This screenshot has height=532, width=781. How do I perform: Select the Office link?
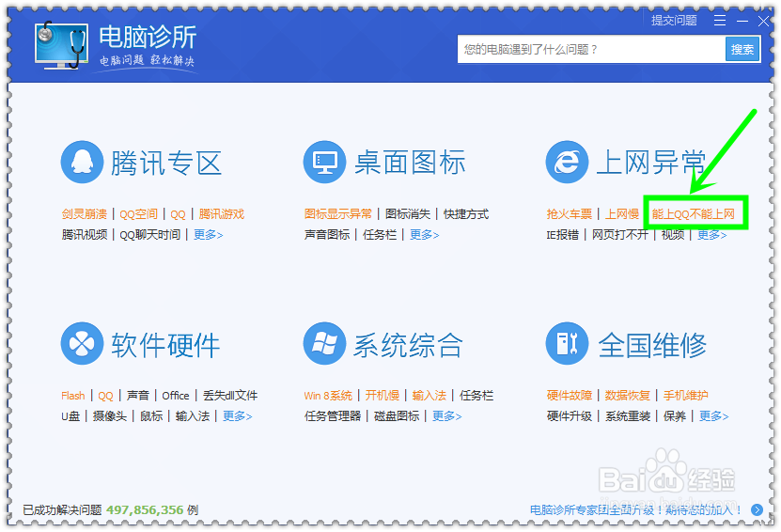pos(176,396)
